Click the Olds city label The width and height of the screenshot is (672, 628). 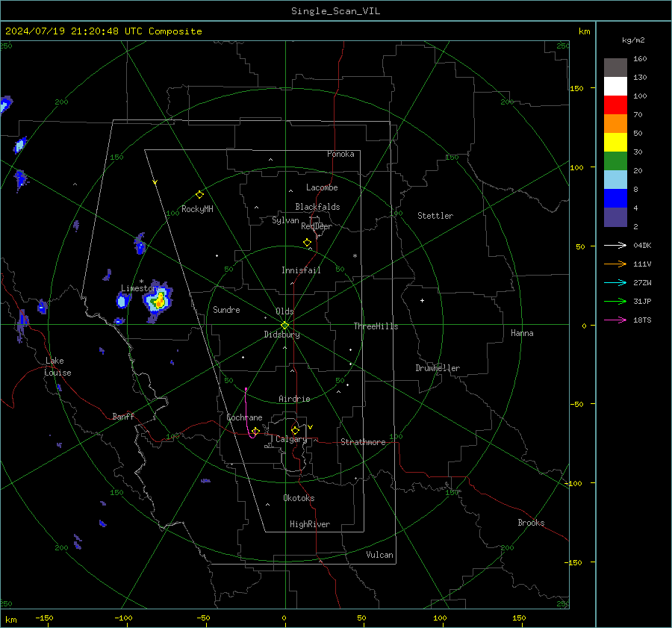[x=284, y=311]
